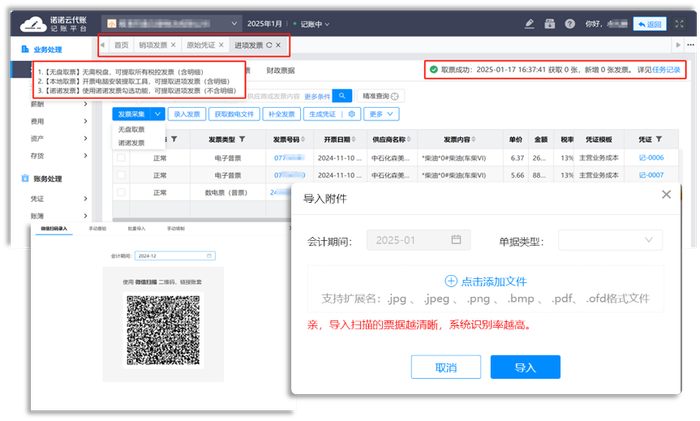700x421 pixels.
Task: Close the 导入附件 dialog
Action: pyautogui.click(x=666, y=195)
